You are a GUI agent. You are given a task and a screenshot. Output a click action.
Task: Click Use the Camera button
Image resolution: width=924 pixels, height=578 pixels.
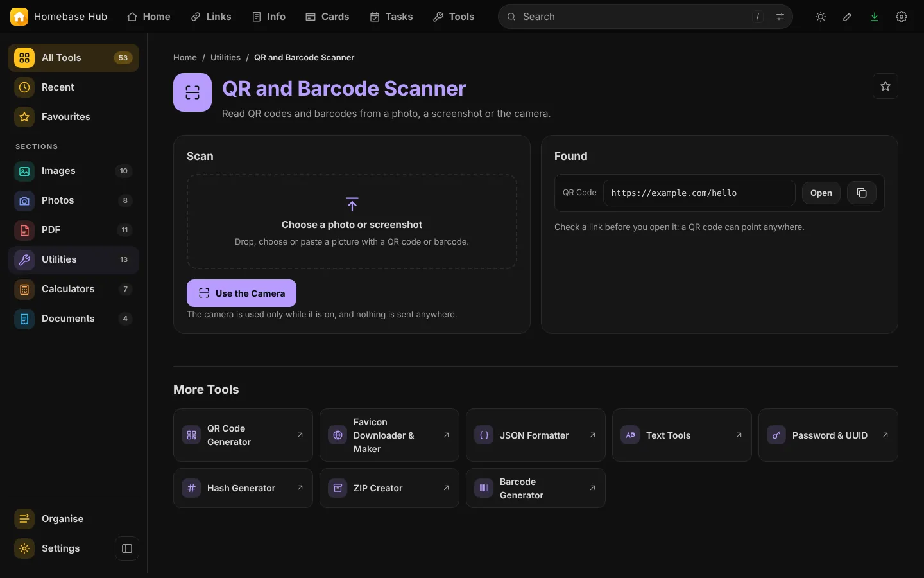point(241,293)
